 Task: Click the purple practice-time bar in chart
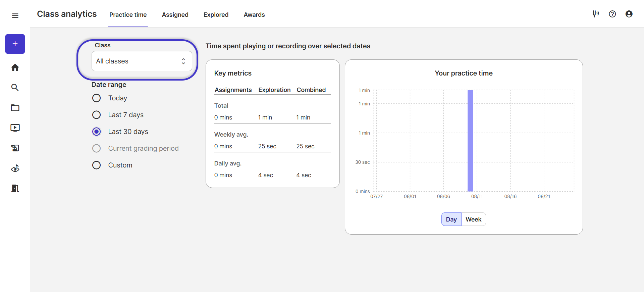pyautogui.click(x=470, y=141)
